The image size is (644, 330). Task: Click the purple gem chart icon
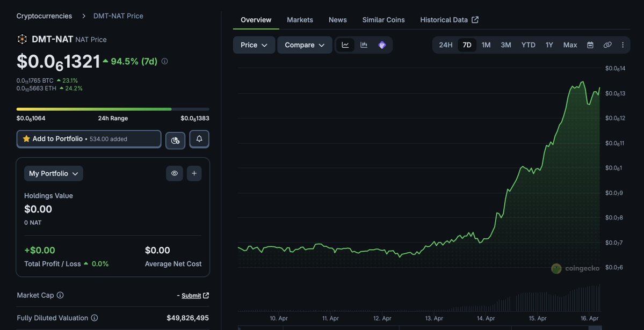(382, 45)
